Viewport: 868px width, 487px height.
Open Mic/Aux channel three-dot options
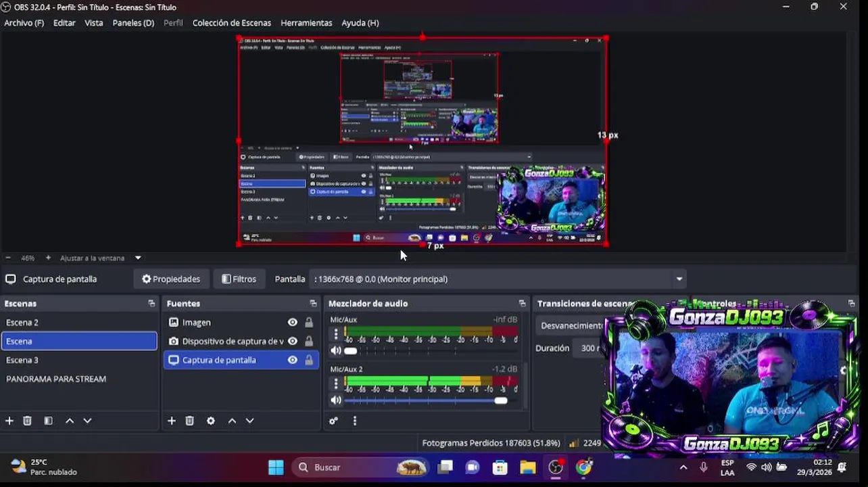336,334
